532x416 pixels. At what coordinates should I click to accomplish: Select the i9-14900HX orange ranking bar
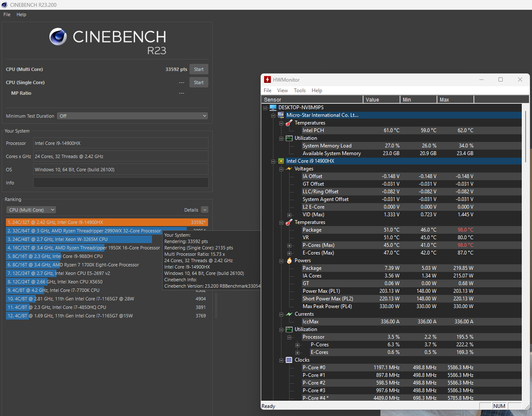pos(107,222)
